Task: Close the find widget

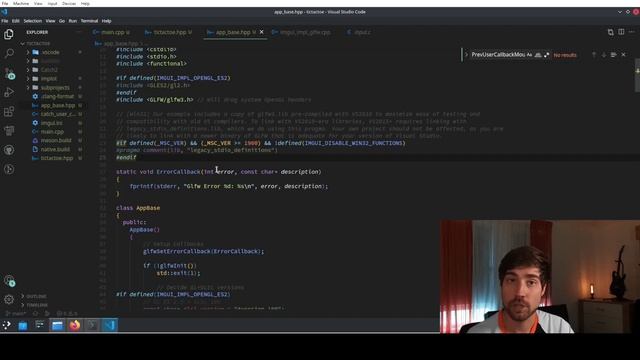Action: (623, 55)
